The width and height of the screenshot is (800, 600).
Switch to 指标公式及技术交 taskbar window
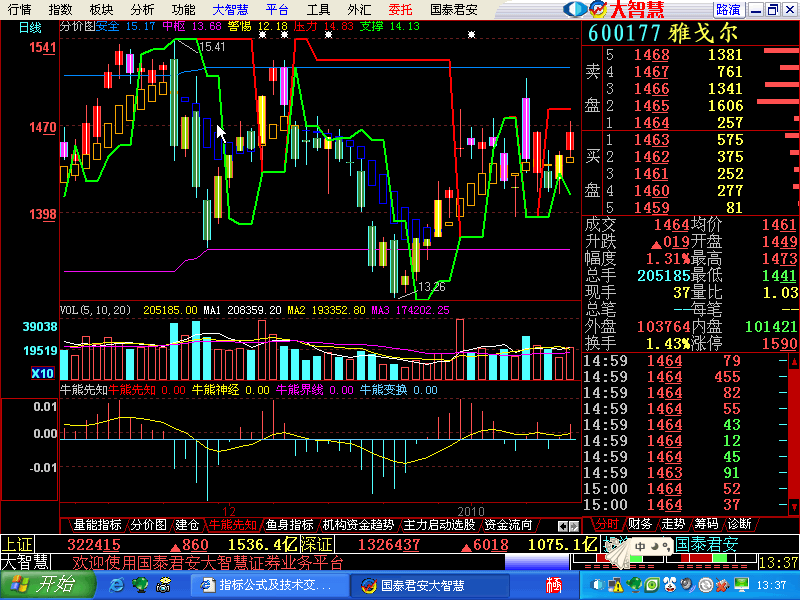pyautogui.click(x=265, y=585)
